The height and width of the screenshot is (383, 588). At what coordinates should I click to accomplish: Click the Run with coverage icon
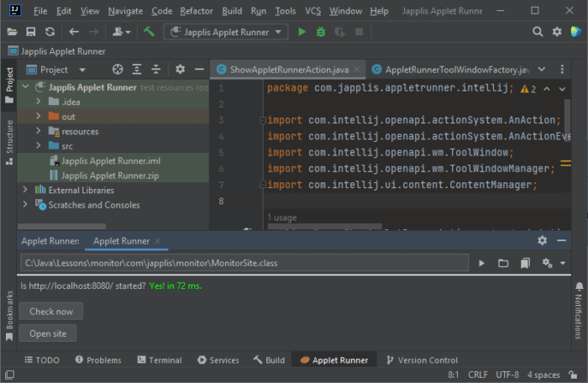(x=339, y=32)
